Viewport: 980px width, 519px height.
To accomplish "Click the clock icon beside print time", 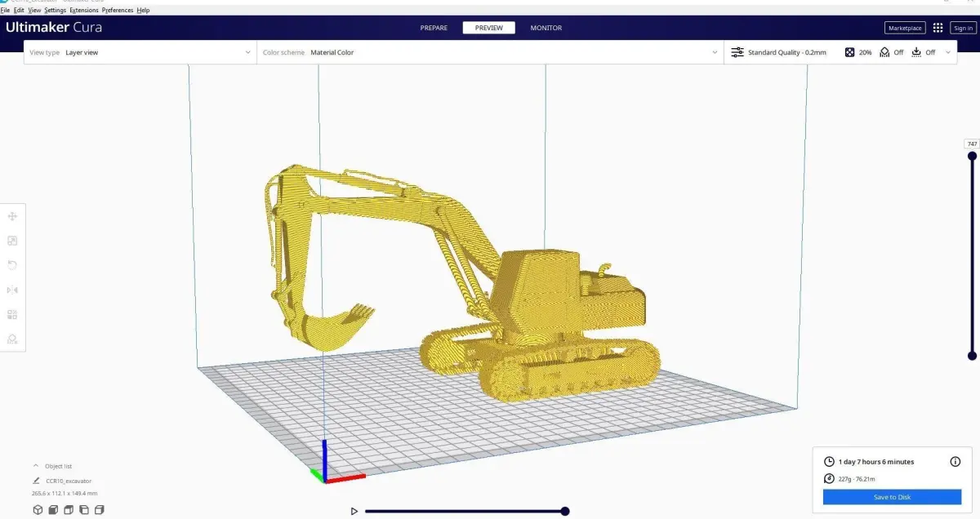I will point(830,462).
